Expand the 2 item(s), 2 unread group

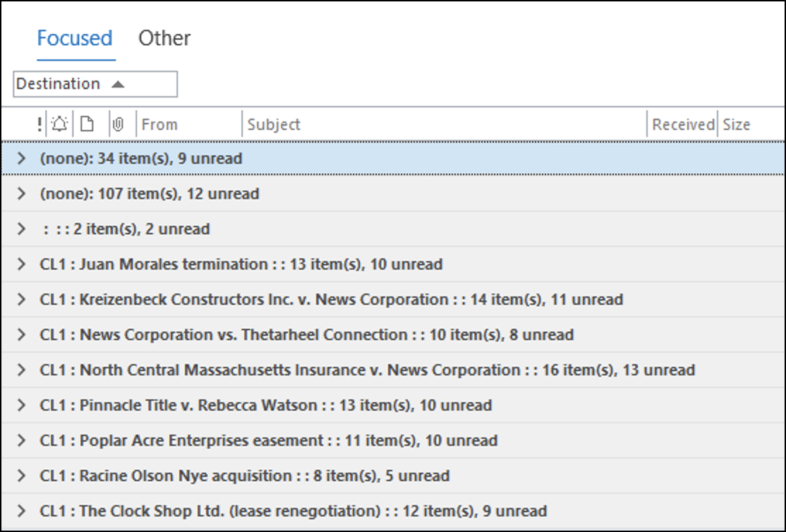[x=21, y=229]
